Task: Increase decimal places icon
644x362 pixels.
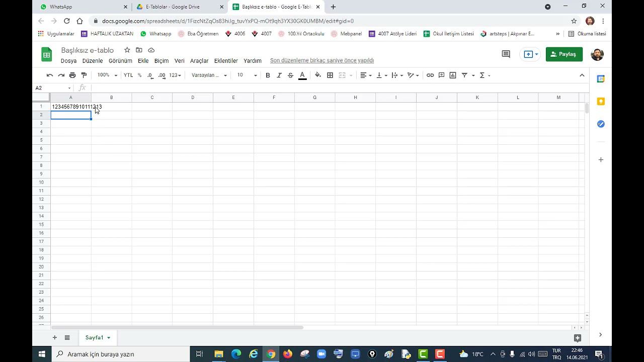Action: click(162, 75)
